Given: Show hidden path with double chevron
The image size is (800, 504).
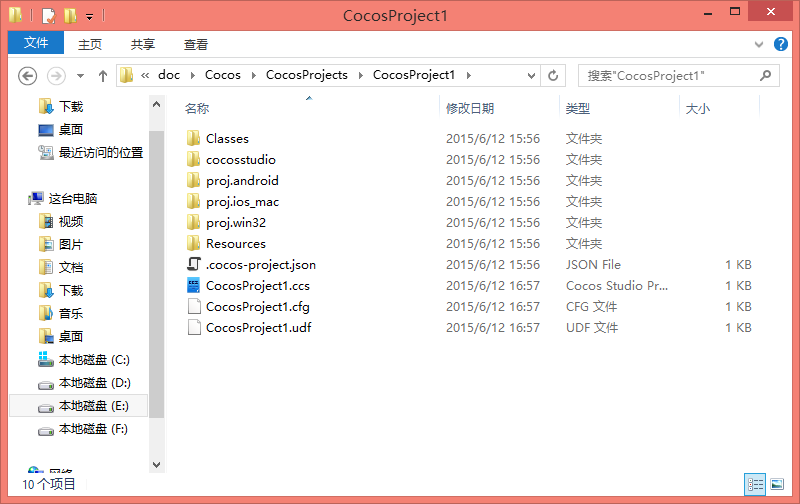Looking at the screenshot, I should point(145,75).
